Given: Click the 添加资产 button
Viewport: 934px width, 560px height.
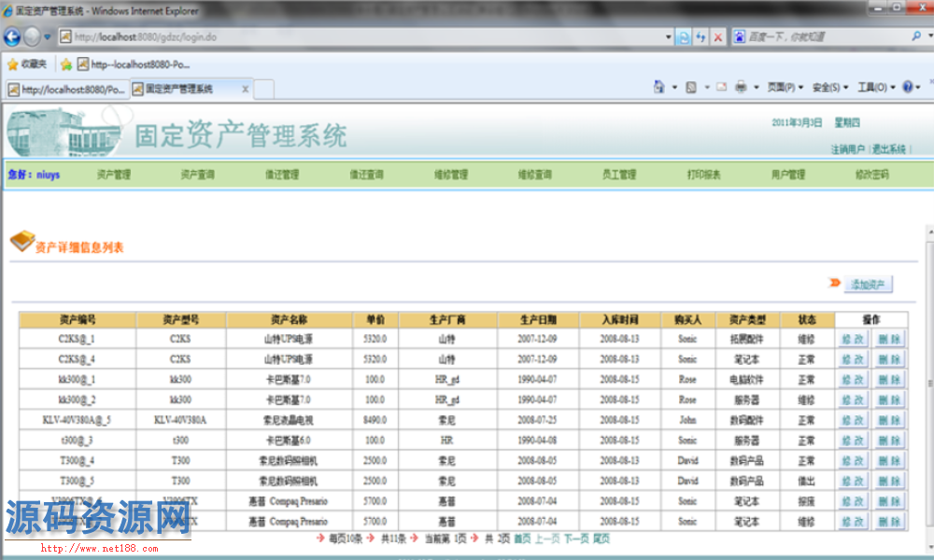Looking at the screenshot, I should (868, 285).
